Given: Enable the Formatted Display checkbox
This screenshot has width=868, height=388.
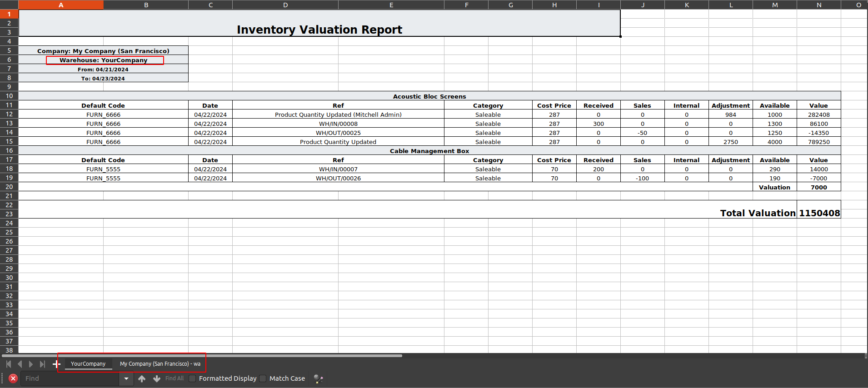Looking at the screenshot, I should pos(193,378).
